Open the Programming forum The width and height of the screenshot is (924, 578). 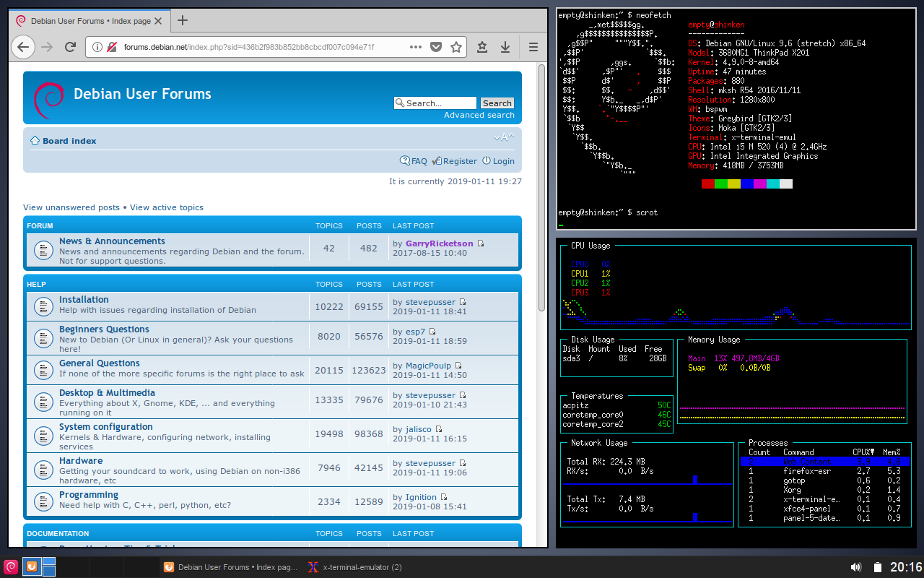pos(89,495)
